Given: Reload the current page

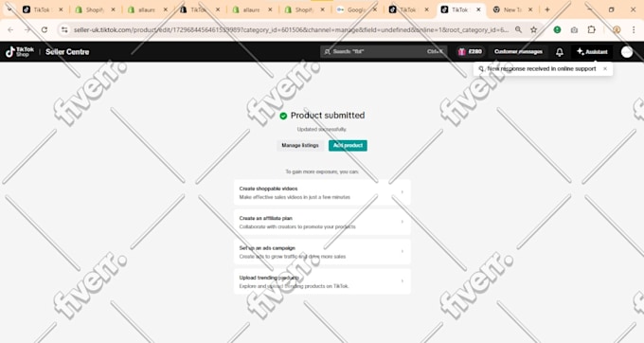Looking at the screenshot, I should click(x=45, y=29).
